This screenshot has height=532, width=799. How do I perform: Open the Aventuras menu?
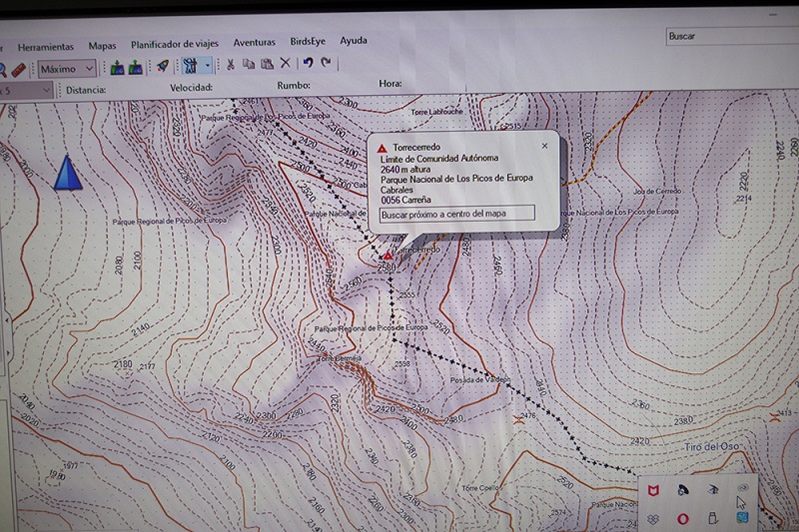254,42
